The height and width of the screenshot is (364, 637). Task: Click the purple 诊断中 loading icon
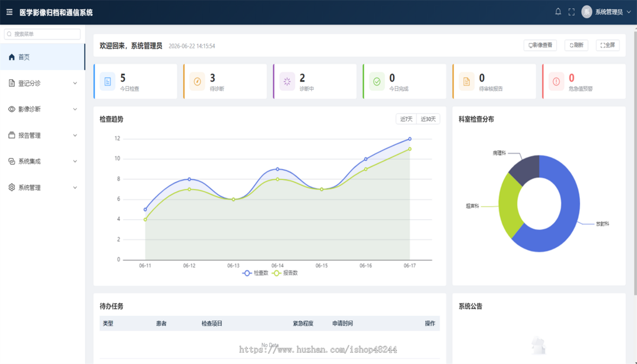287,82
